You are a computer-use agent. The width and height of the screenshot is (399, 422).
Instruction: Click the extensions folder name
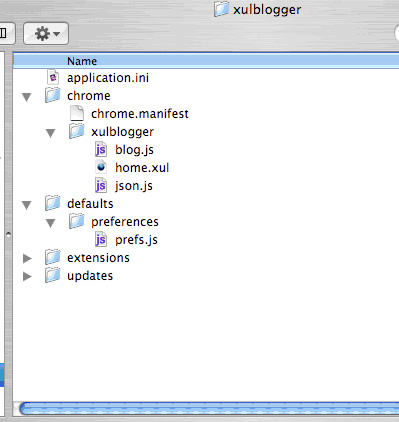pyautogui.click(x=98, y=258)
